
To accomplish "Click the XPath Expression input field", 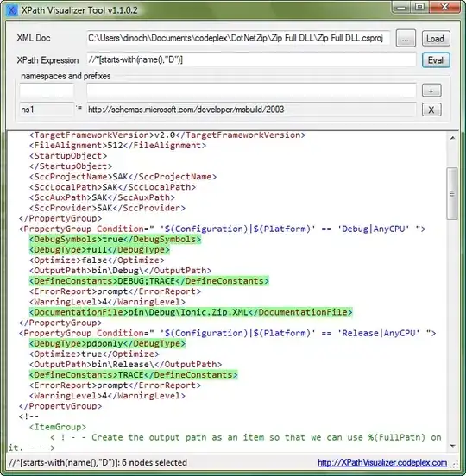I will [x=251, y=60].
